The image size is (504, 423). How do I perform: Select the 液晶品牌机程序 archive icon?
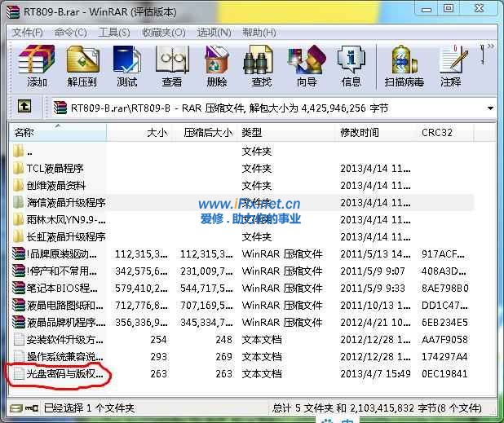click(x=19, y=322)
